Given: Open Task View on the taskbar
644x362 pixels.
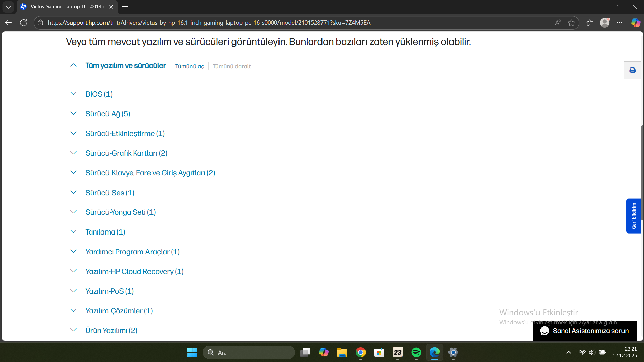Looking at the screenshot, I should 305,352.
